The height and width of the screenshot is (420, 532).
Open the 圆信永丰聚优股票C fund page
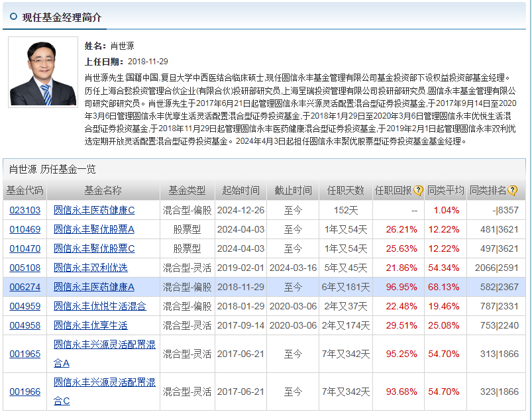[94, 248]
